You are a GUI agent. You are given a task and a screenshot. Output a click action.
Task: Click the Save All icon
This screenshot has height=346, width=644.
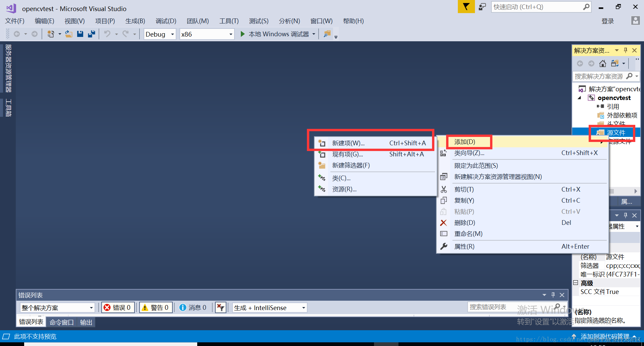[91, 34]
